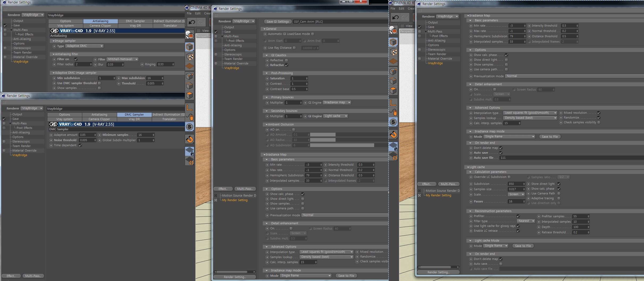Open Renderer VrayBridge dropdown in middle Render Settings

(244, 21)
